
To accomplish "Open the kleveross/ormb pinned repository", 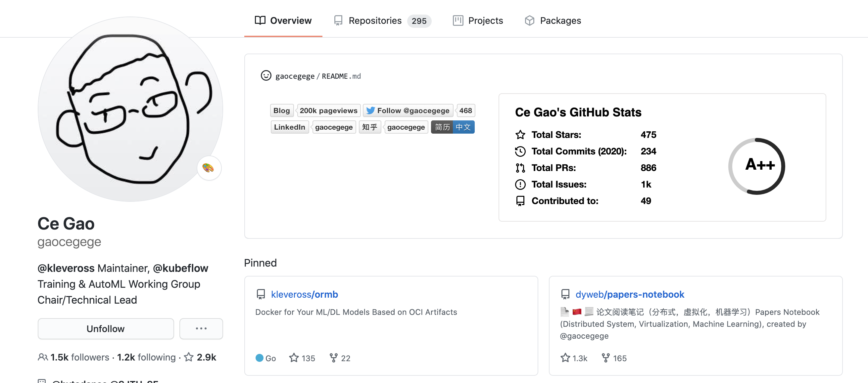I will [304, 294].
